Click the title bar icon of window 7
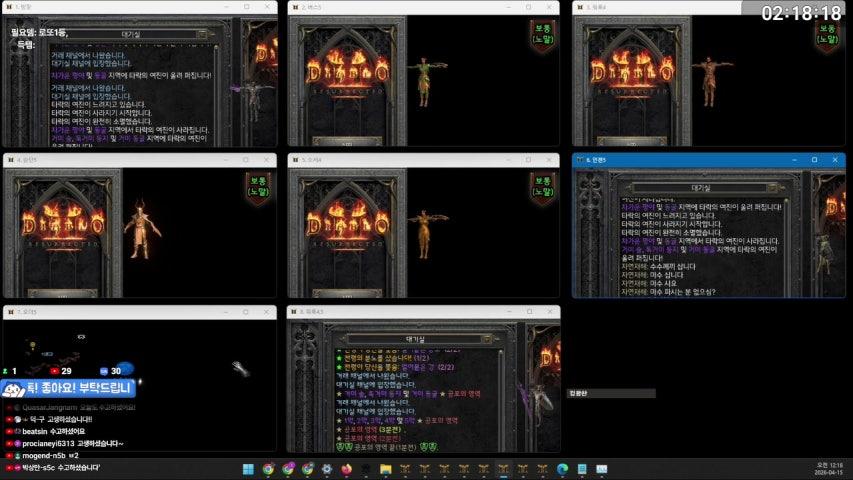Viewport: 853px width, 480px height. click(10, 312)
